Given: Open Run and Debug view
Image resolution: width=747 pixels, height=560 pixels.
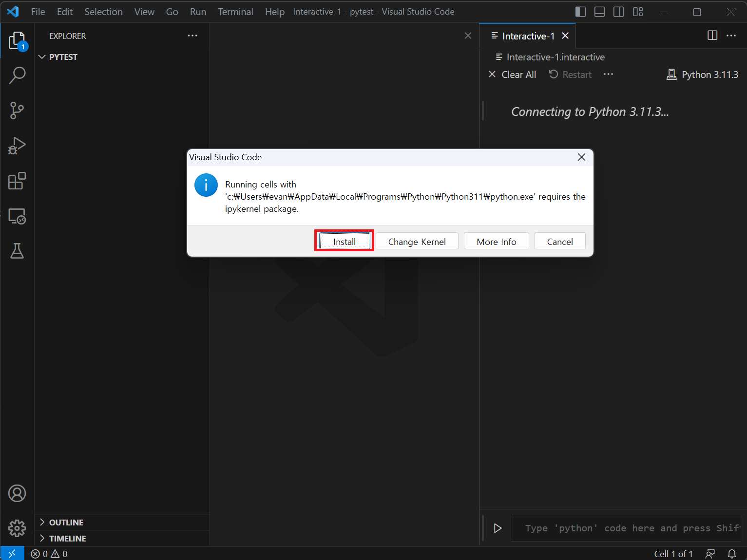Looking at the screenshot, I should click(x=17, y=146).
